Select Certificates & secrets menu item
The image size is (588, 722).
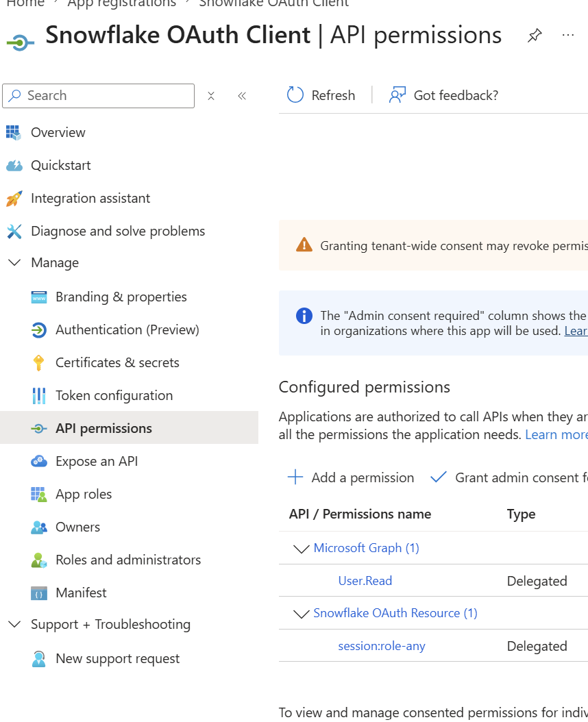pos(117,363)
